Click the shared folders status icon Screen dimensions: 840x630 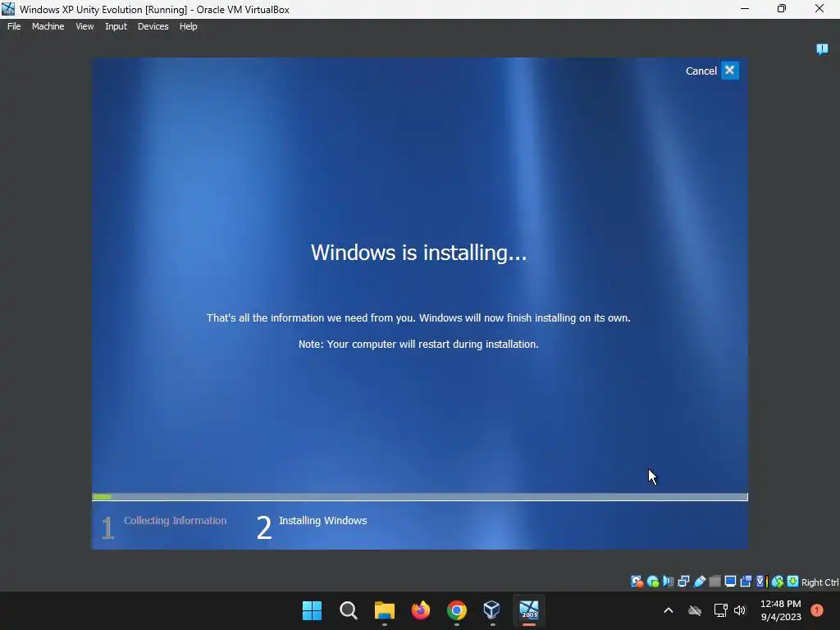coord(714,582)
